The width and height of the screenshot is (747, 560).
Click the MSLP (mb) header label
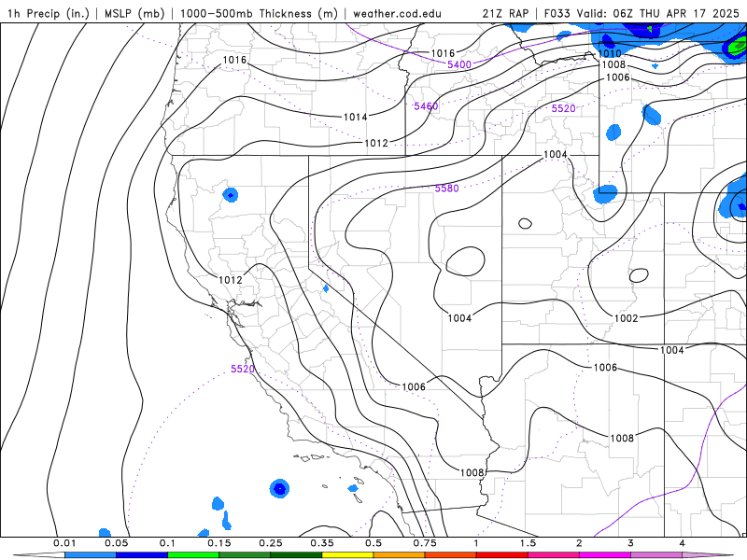click(x=134, y=13)
